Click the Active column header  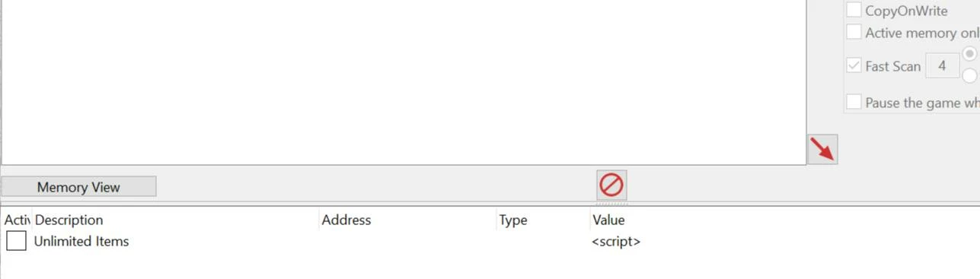click(x=17, y=220)
